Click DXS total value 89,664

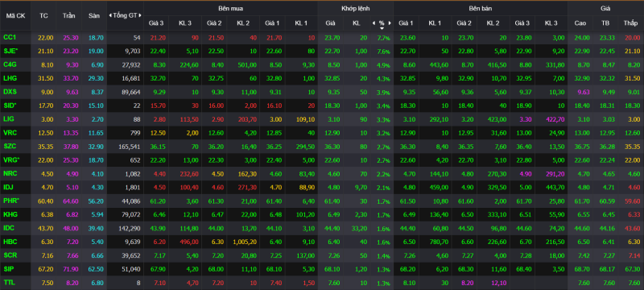130,92
